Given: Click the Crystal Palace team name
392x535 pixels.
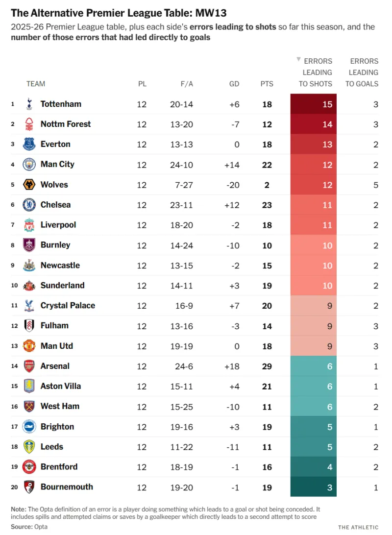Looking at the screenshot, I should coord(68,305).
